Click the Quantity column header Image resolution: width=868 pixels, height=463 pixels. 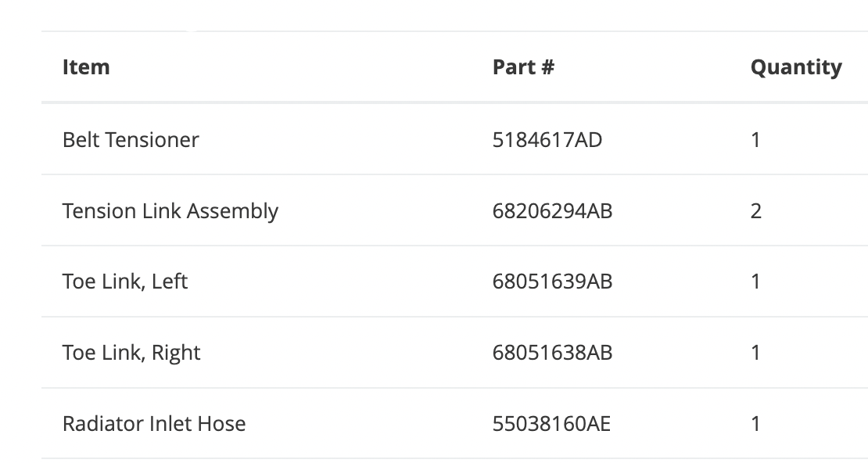(795, 67)
